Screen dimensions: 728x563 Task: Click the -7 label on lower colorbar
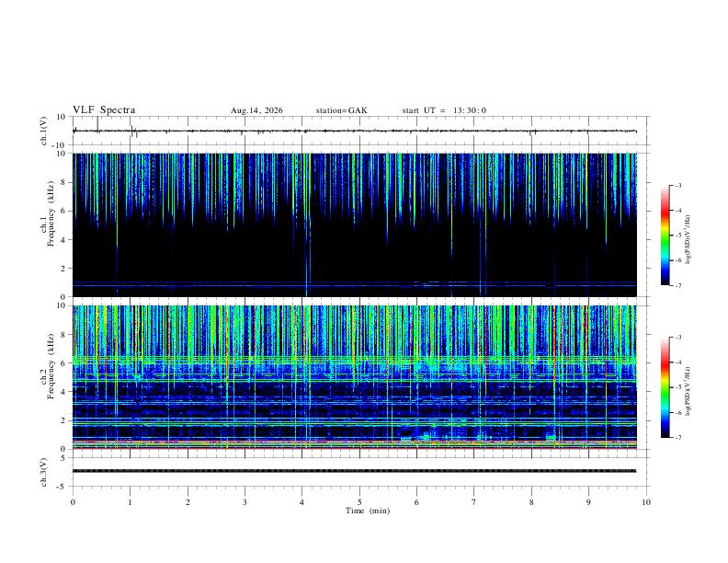click(677, 438)
